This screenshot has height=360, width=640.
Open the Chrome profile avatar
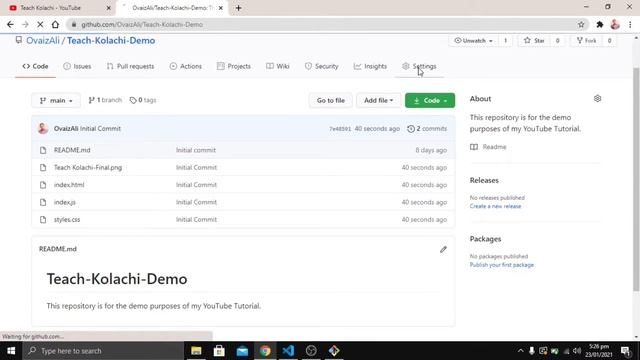[x=615, y=24]
